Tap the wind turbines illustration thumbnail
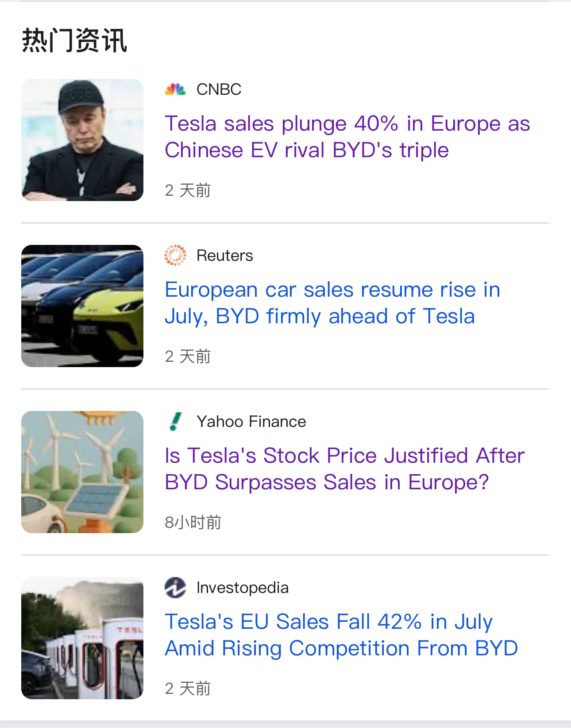Viewport: 571px width, 728px height. coord(82,472)
